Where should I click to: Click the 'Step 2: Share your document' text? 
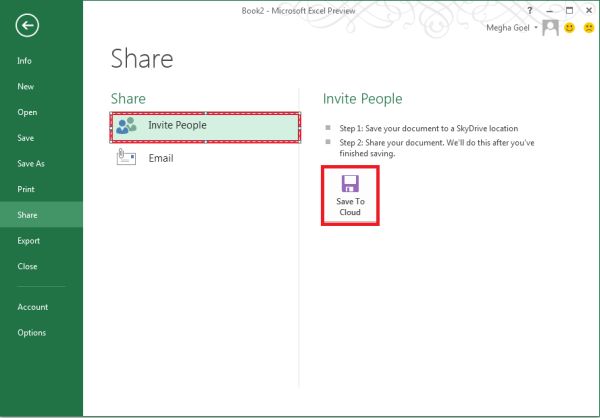437,148
